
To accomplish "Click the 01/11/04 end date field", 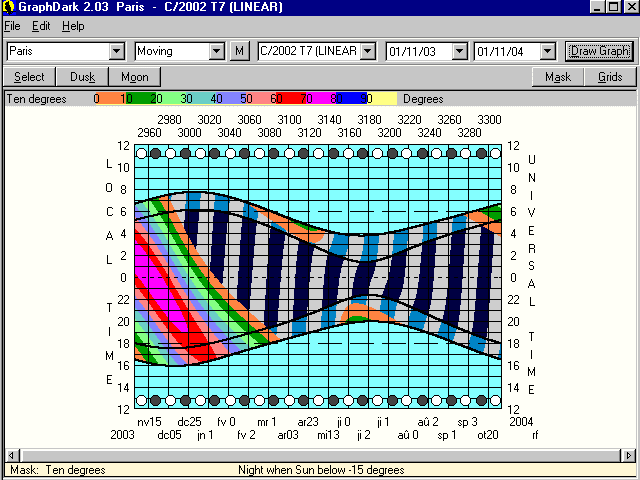I will [x=508, y=51].
